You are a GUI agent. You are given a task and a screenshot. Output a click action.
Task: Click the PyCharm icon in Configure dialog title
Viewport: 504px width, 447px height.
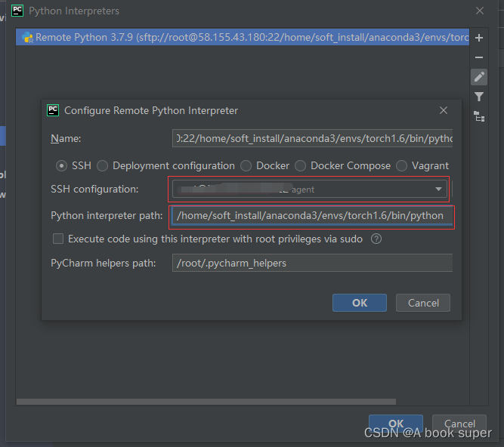[53, 110]
